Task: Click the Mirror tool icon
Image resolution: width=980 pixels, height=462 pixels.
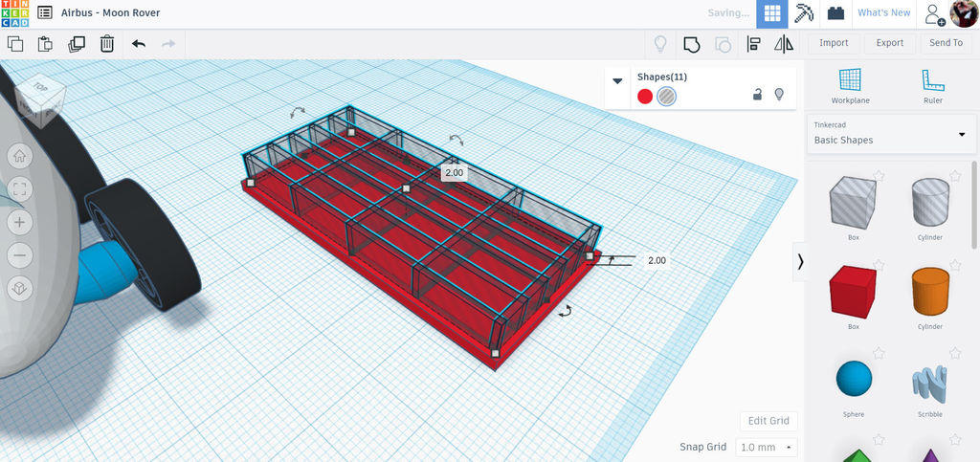Action: tap(783, 44)
